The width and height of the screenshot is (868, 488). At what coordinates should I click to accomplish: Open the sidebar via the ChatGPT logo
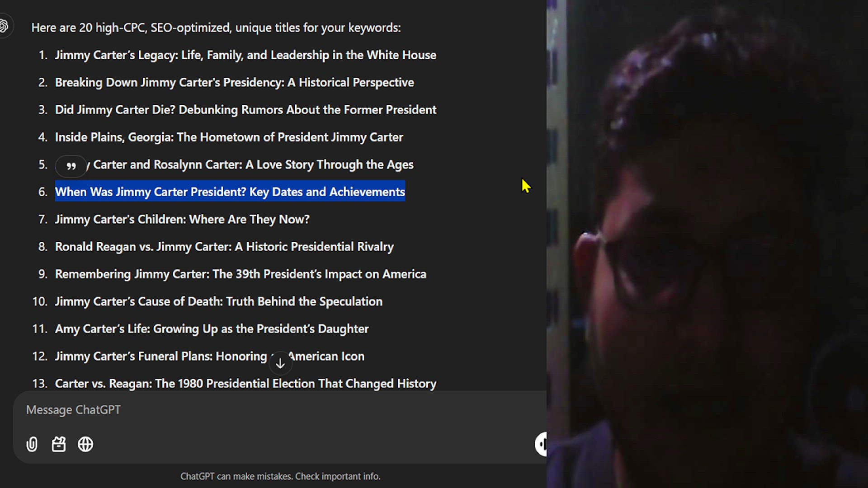pos(5,26)
